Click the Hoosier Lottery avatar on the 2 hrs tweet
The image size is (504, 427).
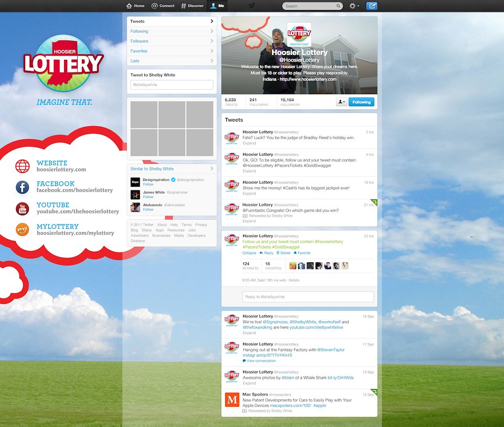coord(232,138)
